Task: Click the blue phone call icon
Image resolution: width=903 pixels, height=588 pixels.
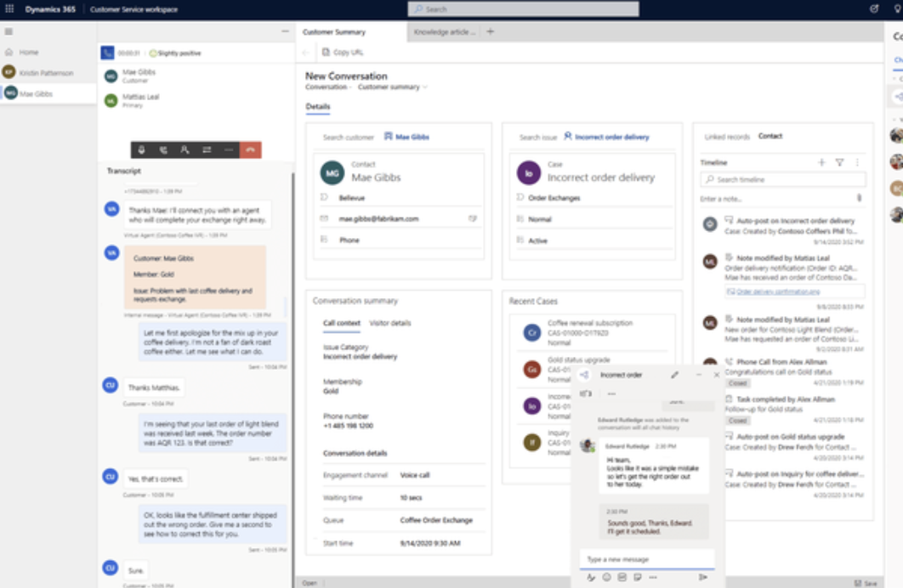Action: (108, 53)
